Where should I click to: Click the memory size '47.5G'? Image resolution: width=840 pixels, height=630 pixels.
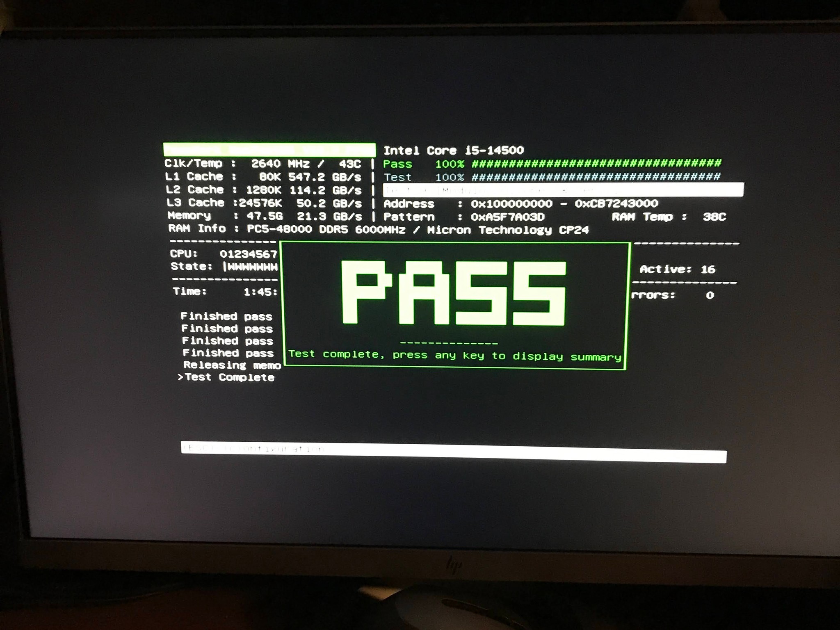[x=265, y=216]
